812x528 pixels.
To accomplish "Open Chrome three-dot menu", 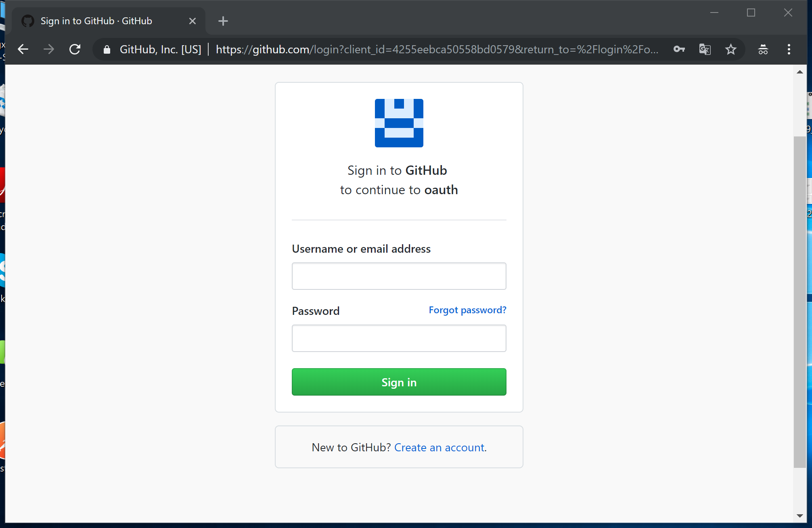I will (789, 49).
